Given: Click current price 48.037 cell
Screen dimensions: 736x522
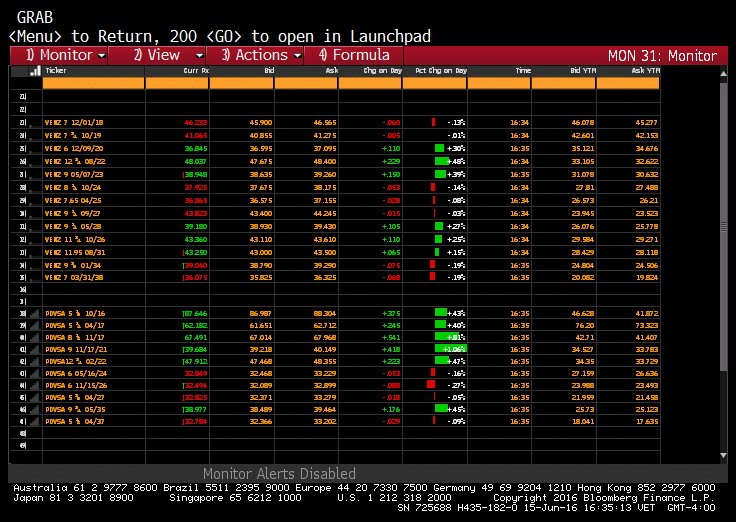Looking at the screenshot, I should (x=196, y=161).
